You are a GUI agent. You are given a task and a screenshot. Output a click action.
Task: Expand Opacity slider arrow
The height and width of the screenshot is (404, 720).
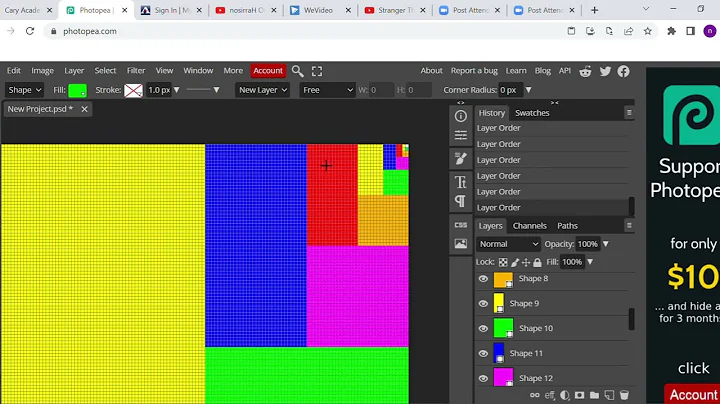coord(606,244)
